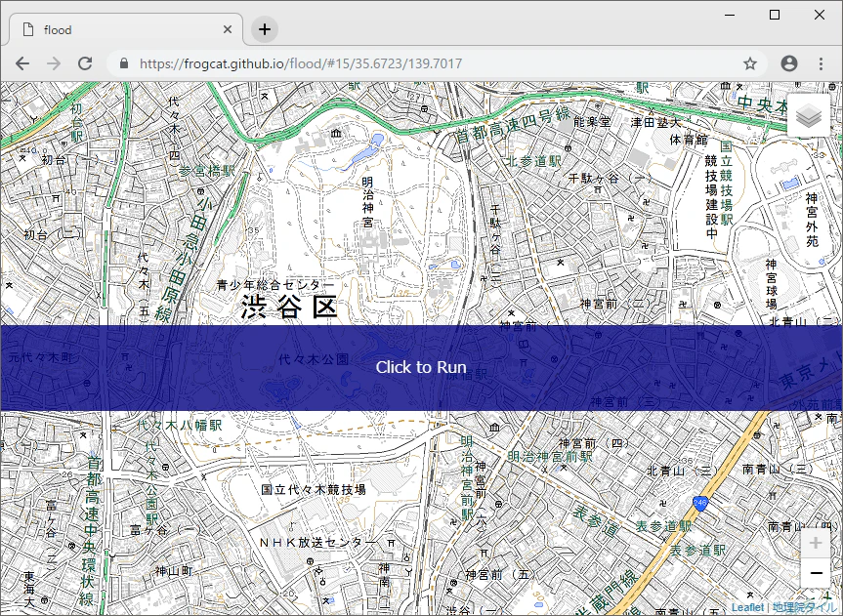This screenshot has height=616, width=843.
Task: Close the flood tab
Action: pos(228,29)
